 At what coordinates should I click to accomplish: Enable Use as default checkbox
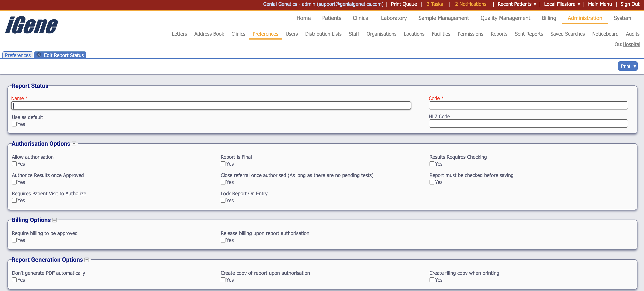15,124
